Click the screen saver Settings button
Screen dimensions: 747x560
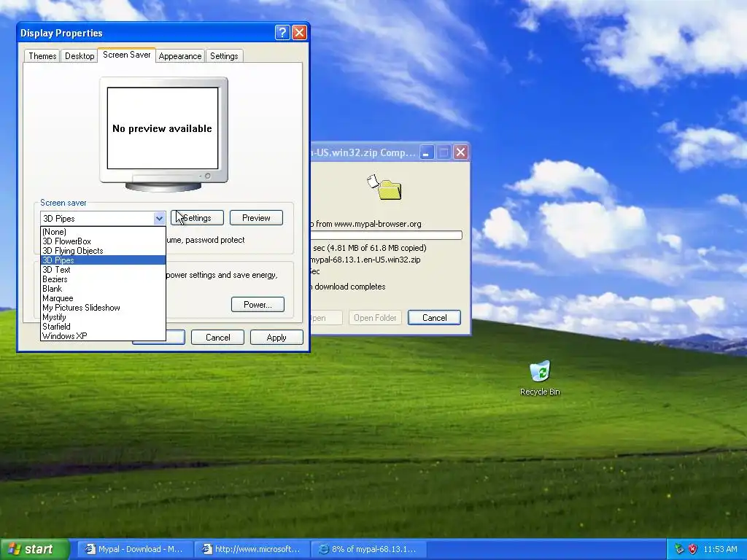tap(197, 217)
